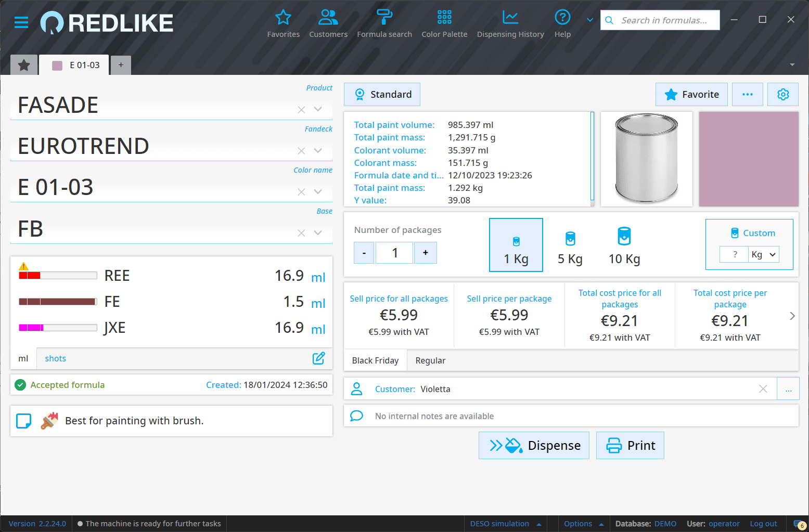The width and height of the screenshot is (809, 532).
Task: Expand the Product FASADE dropdown
Action: 318,109
